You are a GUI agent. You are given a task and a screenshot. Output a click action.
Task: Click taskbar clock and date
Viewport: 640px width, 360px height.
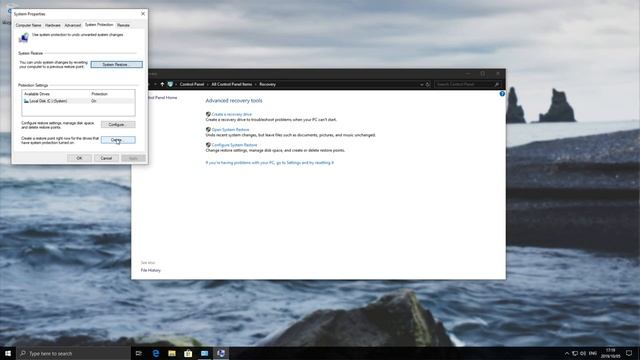click(611, 353)
